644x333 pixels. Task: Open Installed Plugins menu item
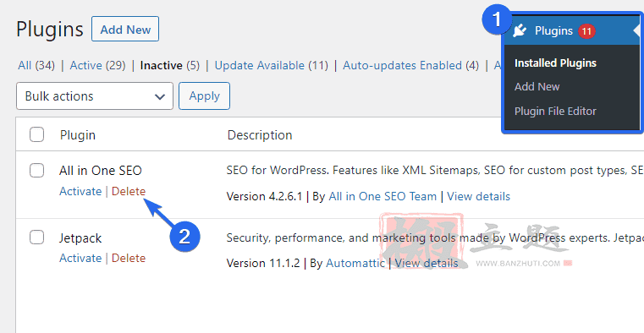[555, 63]
